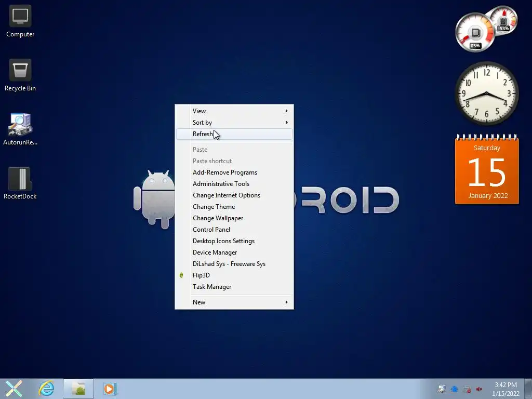Choose Add-Remove Programs
This screenshot has width=532, height=399.
pyautogui.click(x=234, y=172)
